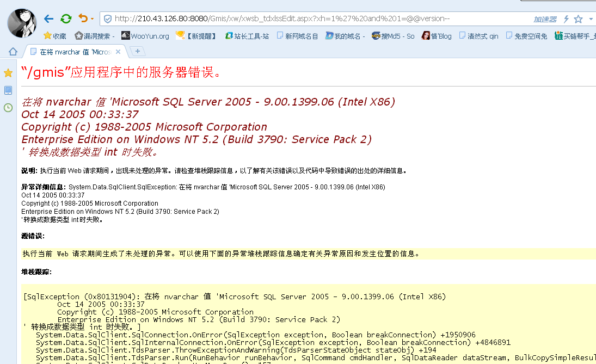Open the 情'Blog bookmark
Image resolution: width=596 pixels, height=364 pixels.
[437, 36]
